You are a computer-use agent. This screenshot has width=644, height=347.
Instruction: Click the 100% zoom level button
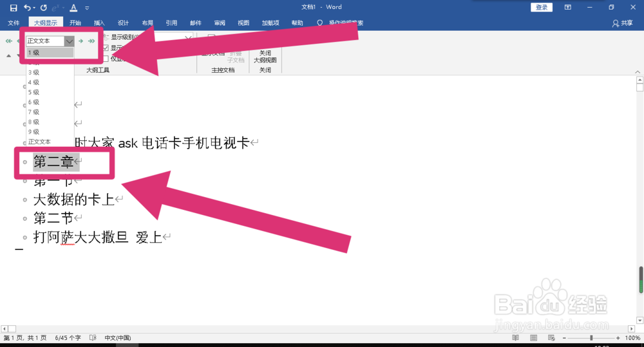[x=632, y=337]
